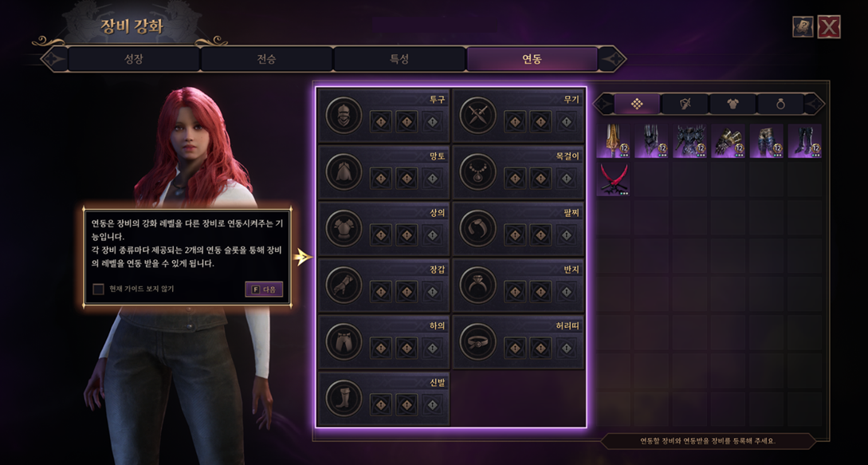
Task: Pick the golden gauntlets item in inventory
Action: click(x=728, y=140)
